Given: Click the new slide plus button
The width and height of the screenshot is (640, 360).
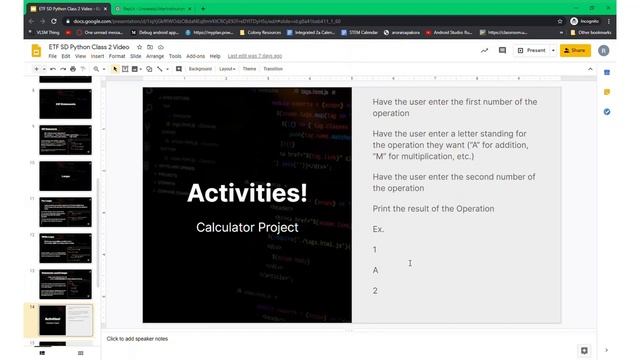Looking at the screenshot, I should (x=36, y=69).
